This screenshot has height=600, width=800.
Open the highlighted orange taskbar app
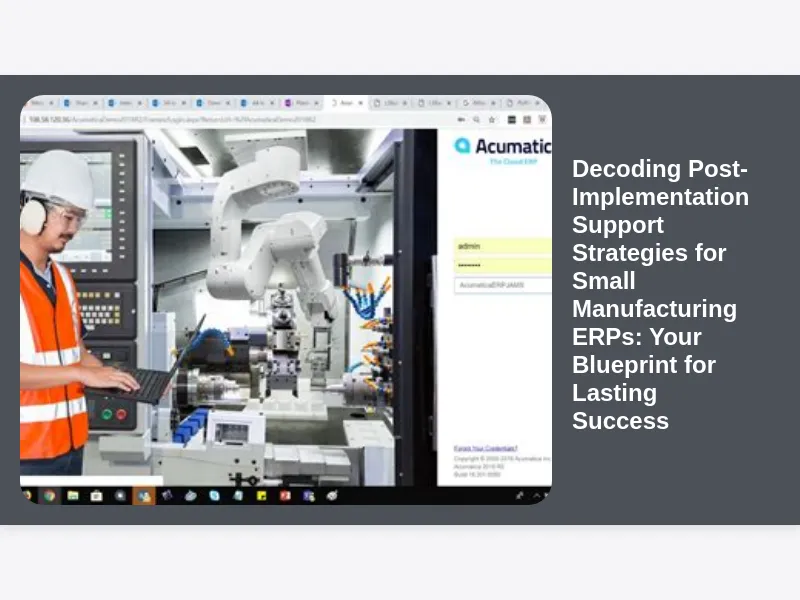click(144, 495)
